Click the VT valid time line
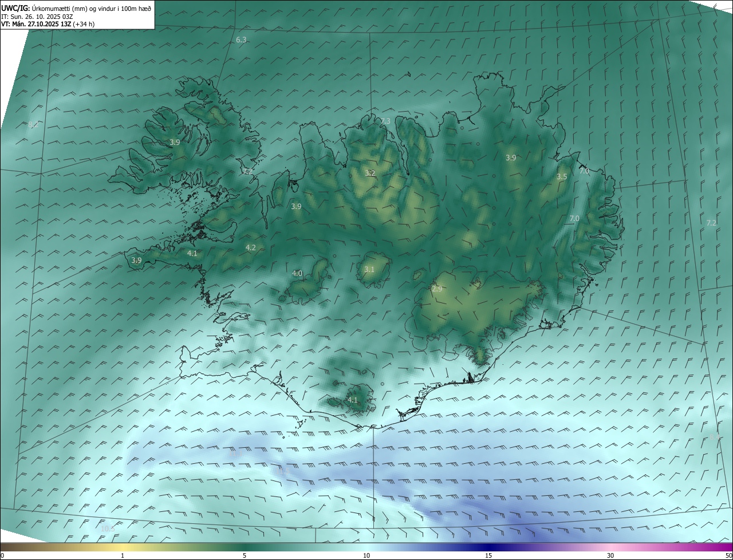Viewport: 733px width, 560px height. coord(48,24)
